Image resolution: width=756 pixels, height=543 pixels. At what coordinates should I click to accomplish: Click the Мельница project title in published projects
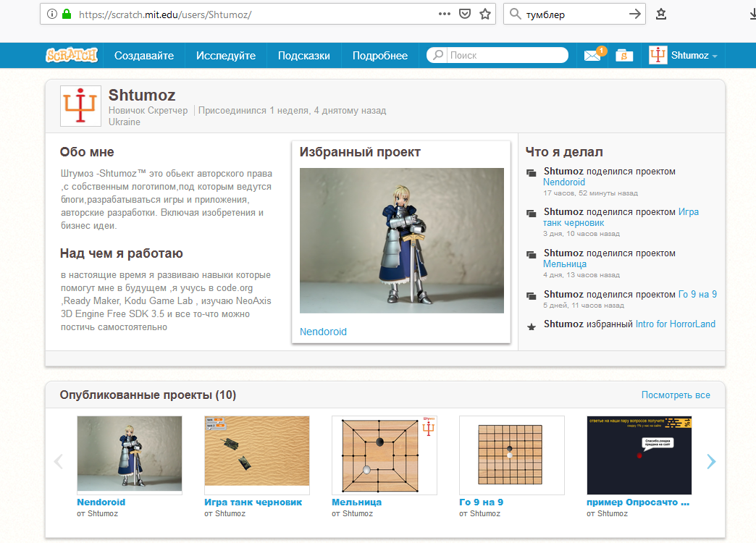pyautogui.click(x=357, y=502)
